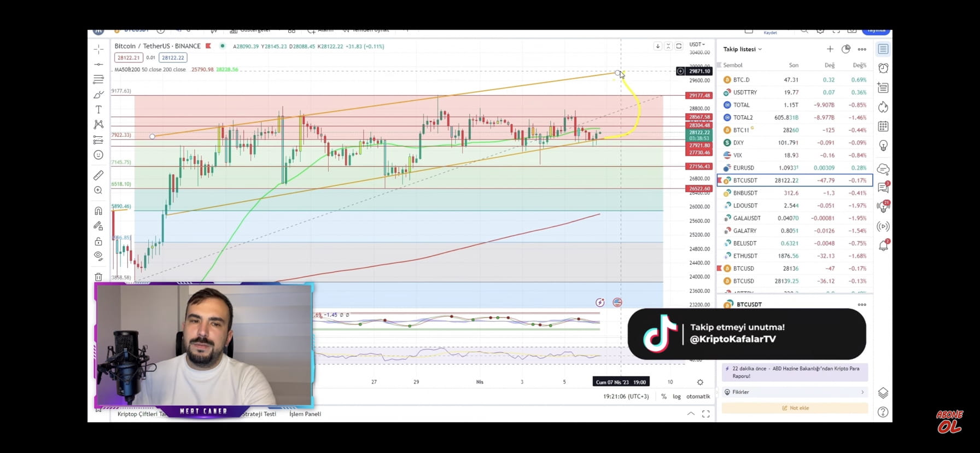Open the chart patterns tool
This screenshot has width=980, height=453.
coord(98,125)
